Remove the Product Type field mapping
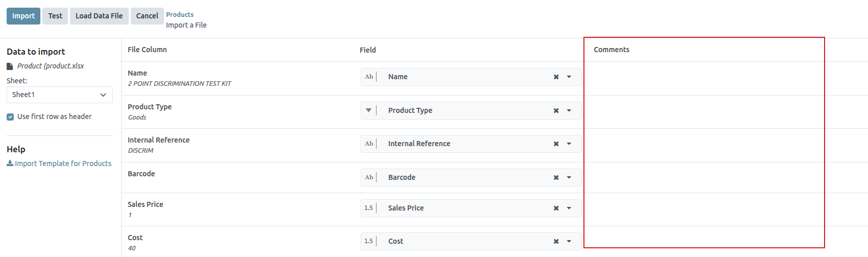The image size is (868, 257). 556,111
